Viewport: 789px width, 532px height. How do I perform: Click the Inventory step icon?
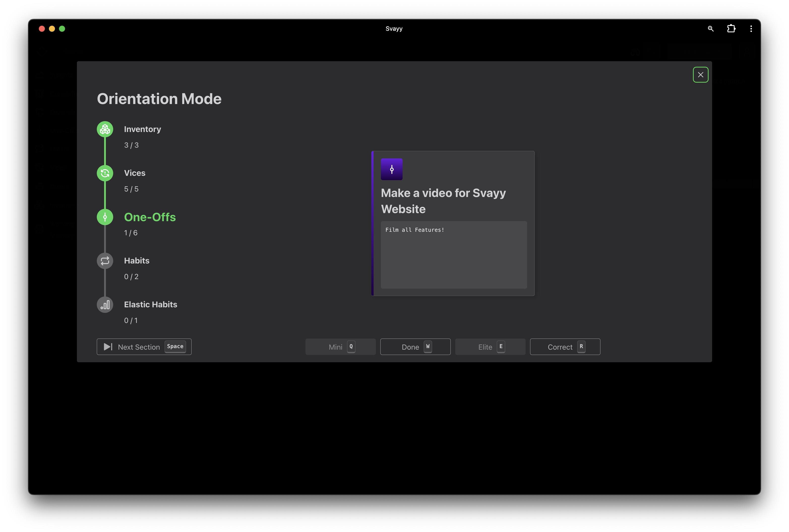(105, 129)
